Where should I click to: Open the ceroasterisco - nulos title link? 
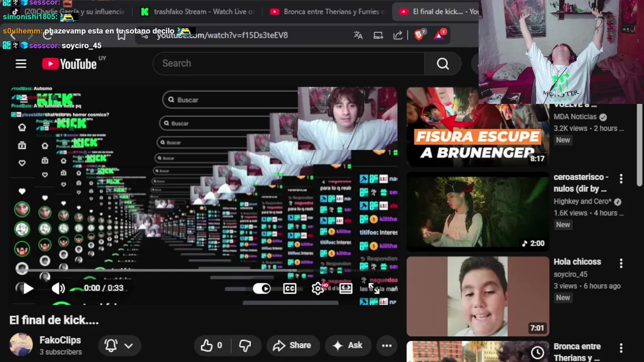581,183
